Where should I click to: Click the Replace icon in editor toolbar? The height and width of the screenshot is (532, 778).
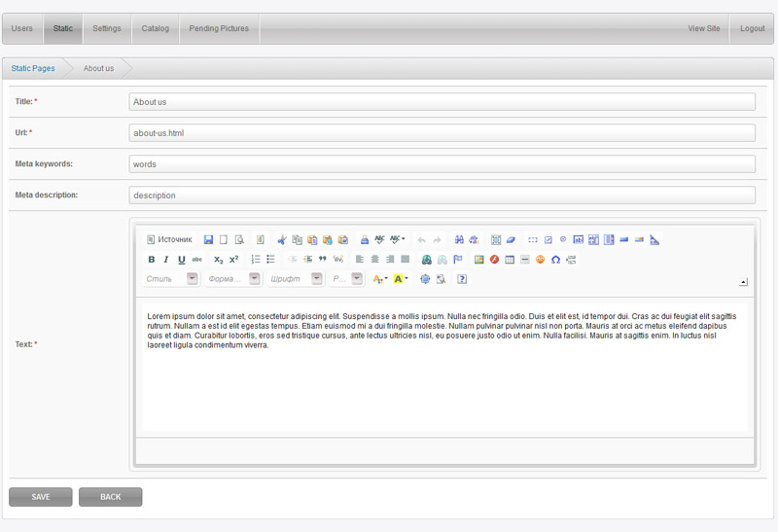coord(475,239)
